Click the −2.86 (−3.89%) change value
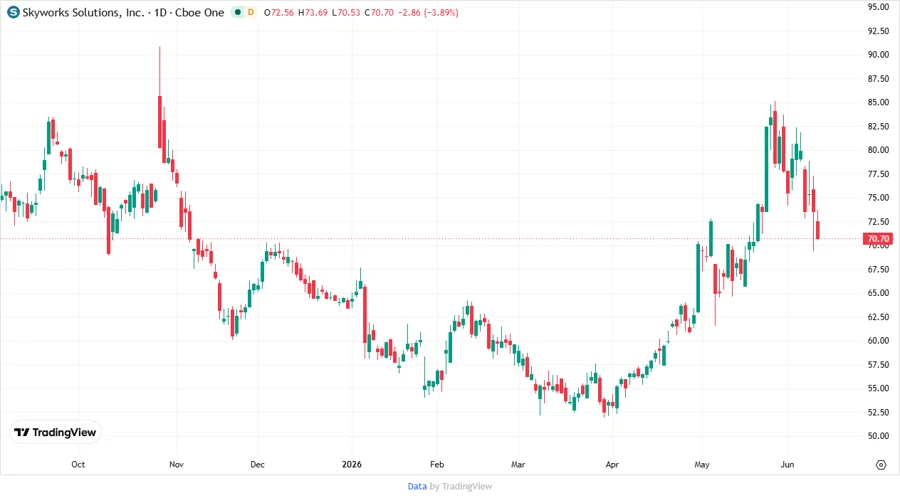This screenshot has height=498, width=900. point(428,13)
